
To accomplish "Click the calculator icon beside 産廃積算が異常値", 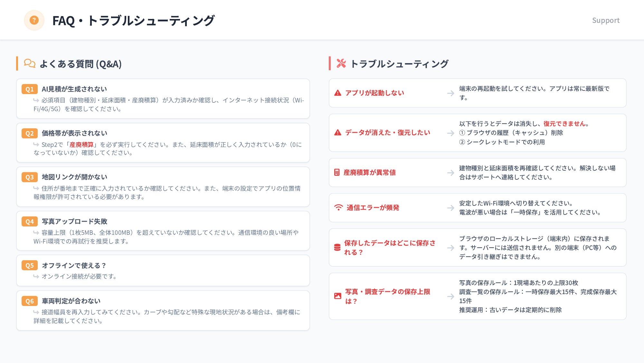I will click(x=337, y=173).
